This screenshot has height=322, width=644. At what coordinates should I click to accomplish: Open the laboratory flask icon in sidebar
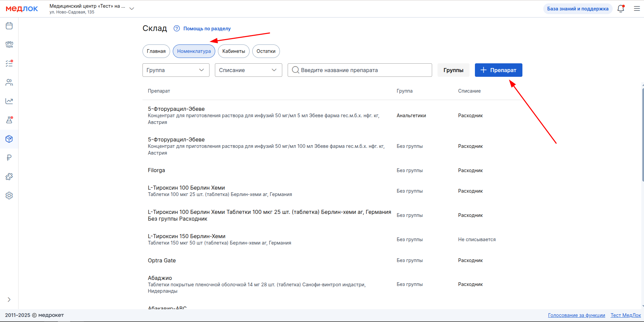click(x=9, y=120)
